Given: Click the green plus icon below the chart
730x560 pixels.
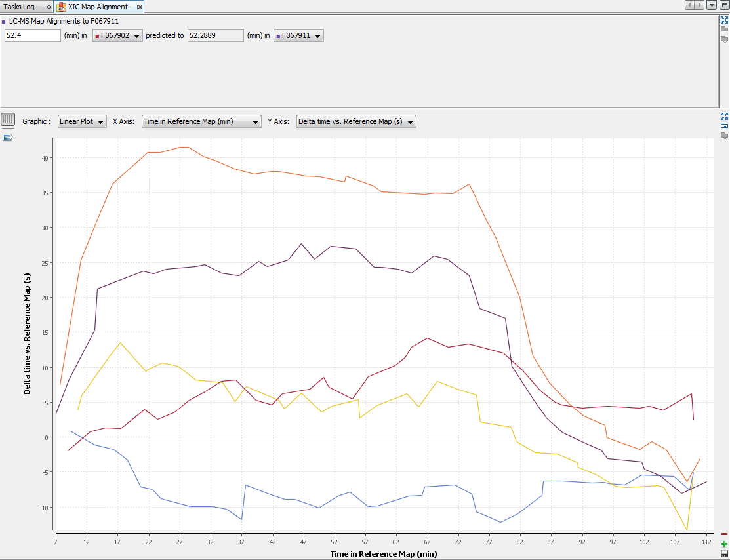Looking at the screenshot, I should [x=724, y=544].
